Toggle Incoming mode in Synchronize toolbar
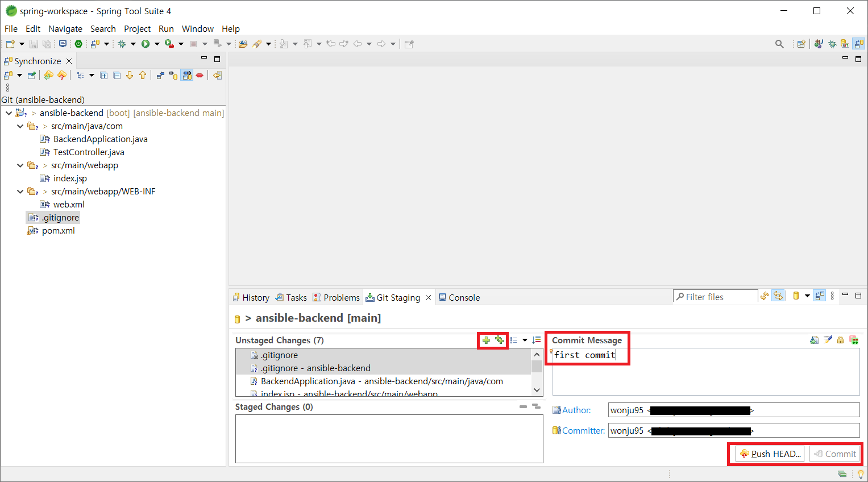The image size is (868, 482). pos(160,75)
